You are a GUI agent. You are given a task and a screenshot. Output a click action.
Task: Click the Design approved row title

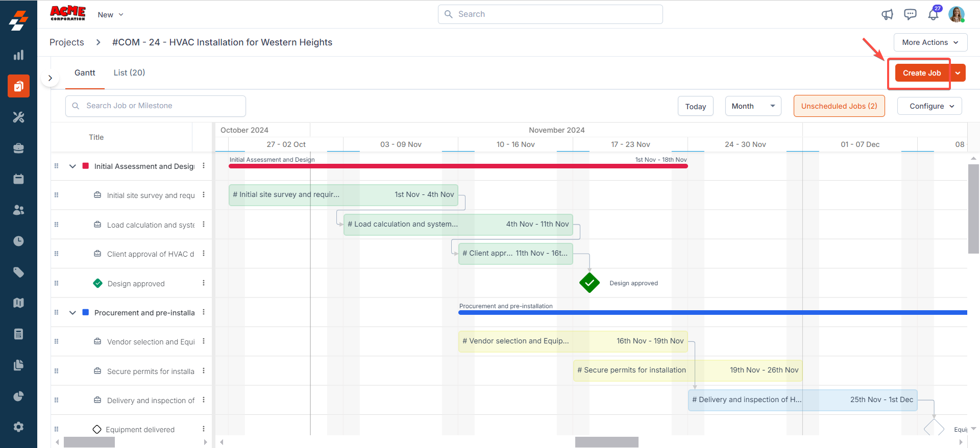(136, 284)
